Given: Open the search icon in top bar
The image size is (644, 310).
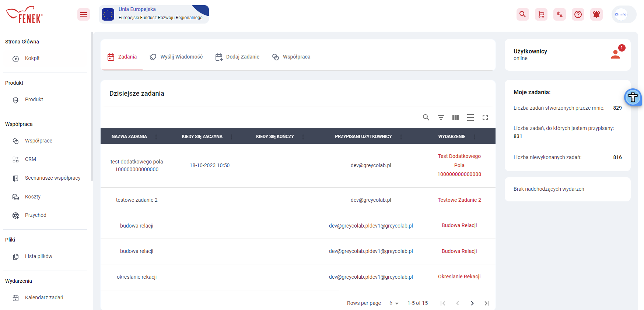Looking at the screenshot, I should coord(522,14).
